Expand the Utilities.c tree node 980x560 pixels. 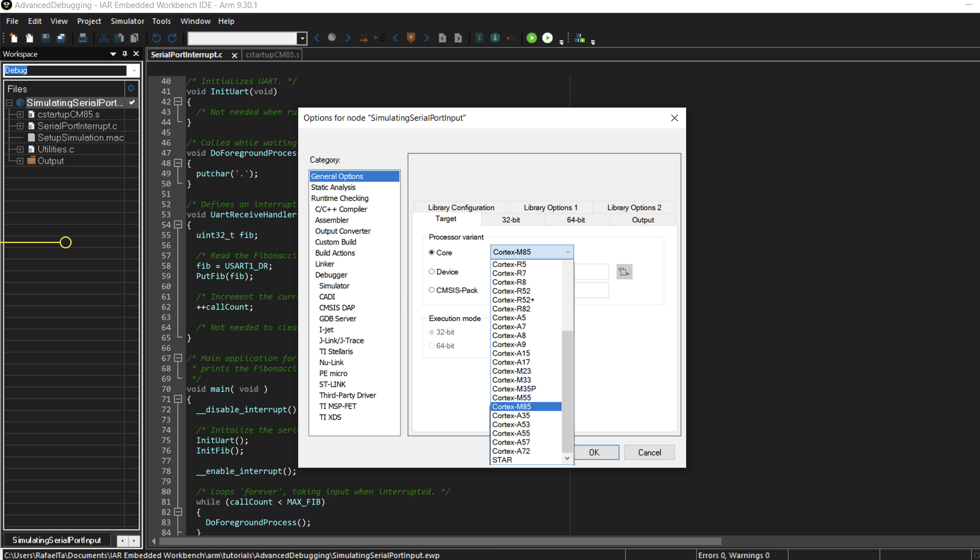point(20,149)
